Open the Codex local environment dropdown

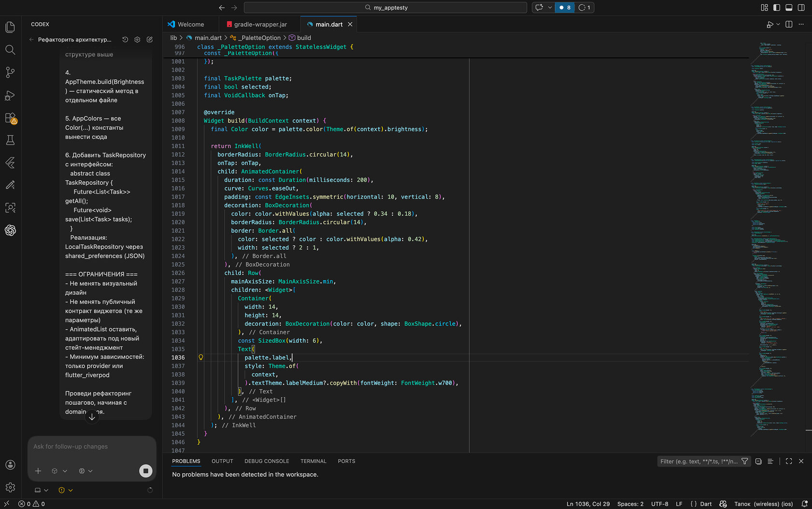pyautogui.click(x=41, y=490)
